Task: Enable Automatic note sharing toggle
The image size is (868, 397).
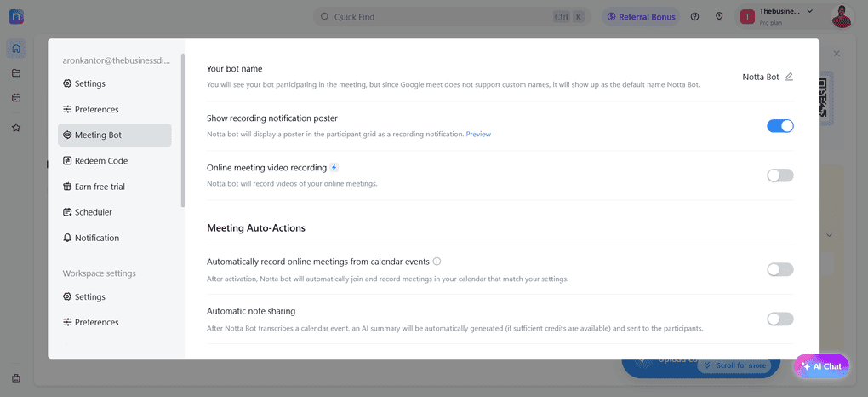Action: point(780,319)
